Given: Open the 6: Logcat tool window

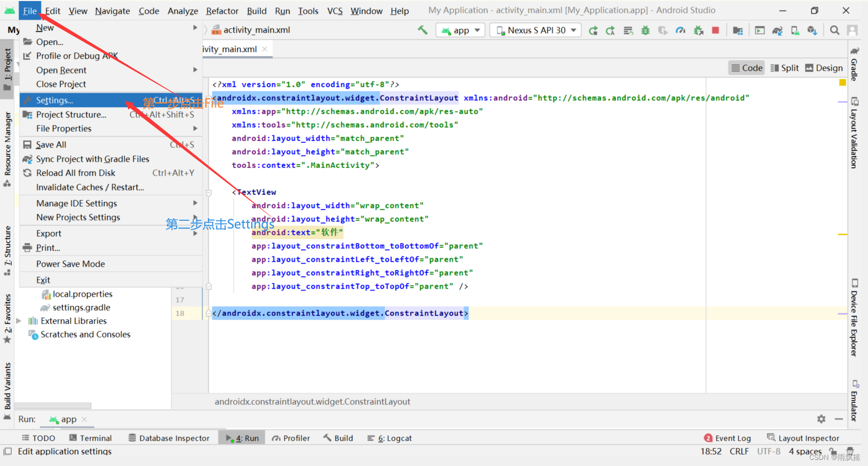Looking at the screenshot, I should pyautogui.click(x=389, y=438).
